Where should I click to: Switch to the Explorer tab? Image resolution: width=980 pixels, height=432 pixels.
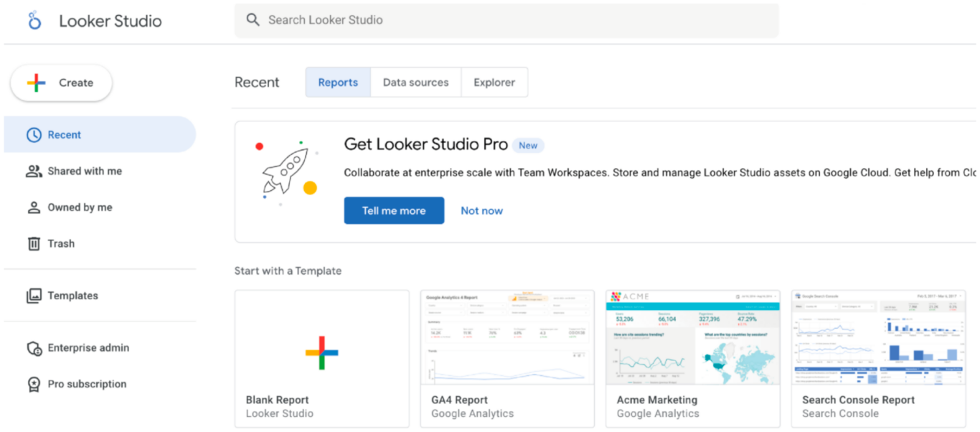(494, 82)
